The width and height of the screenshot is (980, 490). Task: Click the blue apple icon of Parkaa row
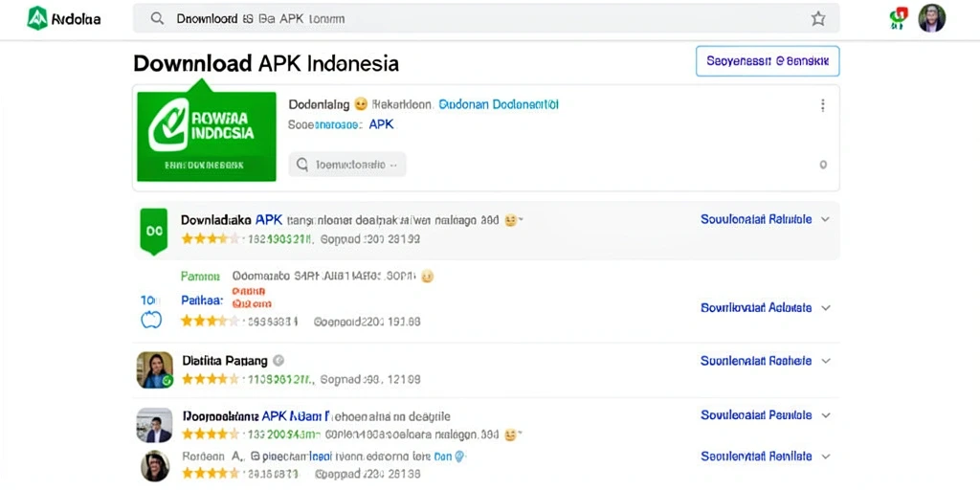[151, 320]
